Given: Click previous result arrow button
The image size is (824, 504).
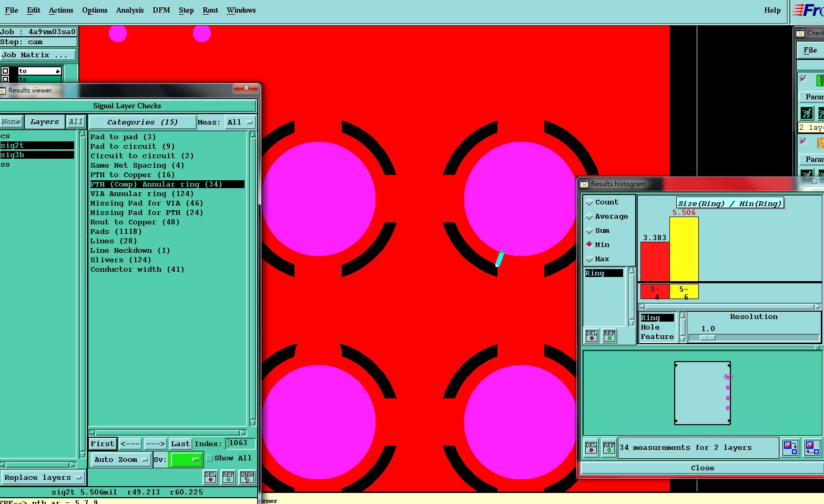Looking at the screenshot, I should (130, 444).
